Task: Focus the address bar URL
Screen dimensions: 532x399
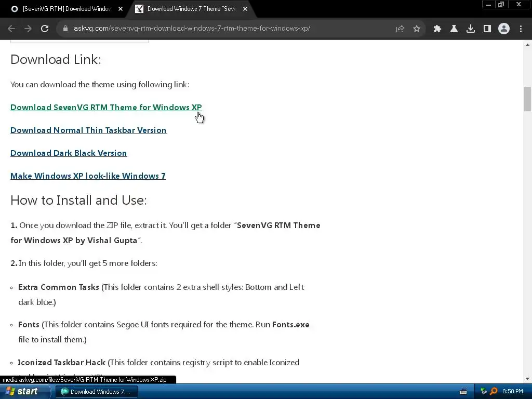Action: (x=192, y=29)
